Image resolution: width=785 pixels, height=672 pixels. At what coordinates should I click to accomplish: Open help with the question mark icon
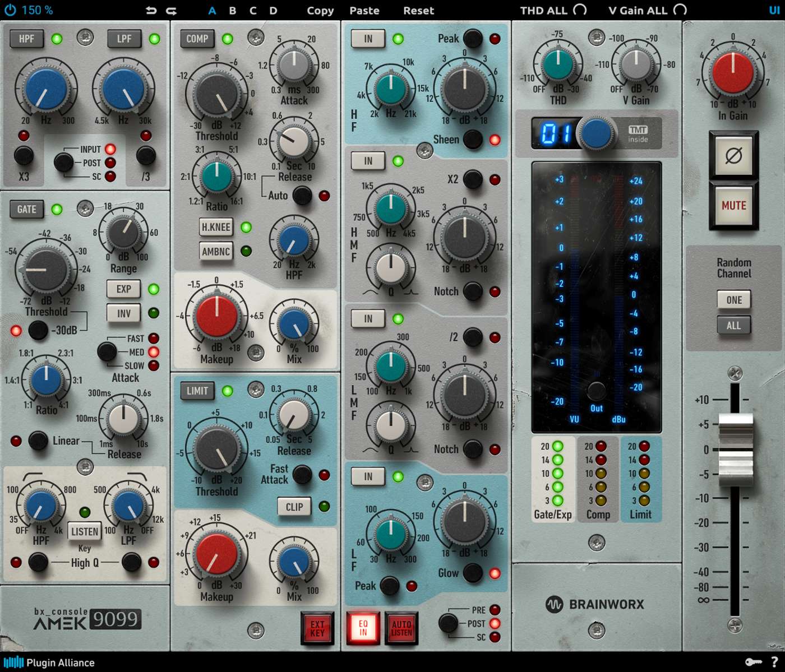(x=775, y=662)
